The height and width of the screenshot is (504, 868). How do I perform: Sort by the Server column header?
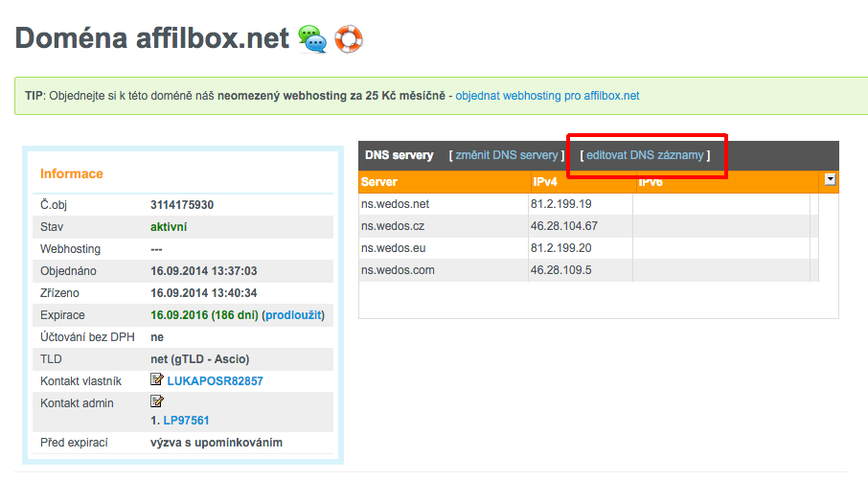(444, 182)
